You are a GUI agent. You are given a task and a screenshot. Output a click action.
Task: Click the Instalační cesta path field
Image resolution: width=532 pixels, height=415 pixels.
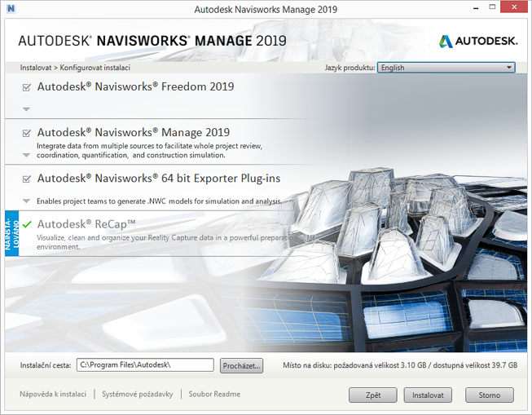(x=145, y=365)
